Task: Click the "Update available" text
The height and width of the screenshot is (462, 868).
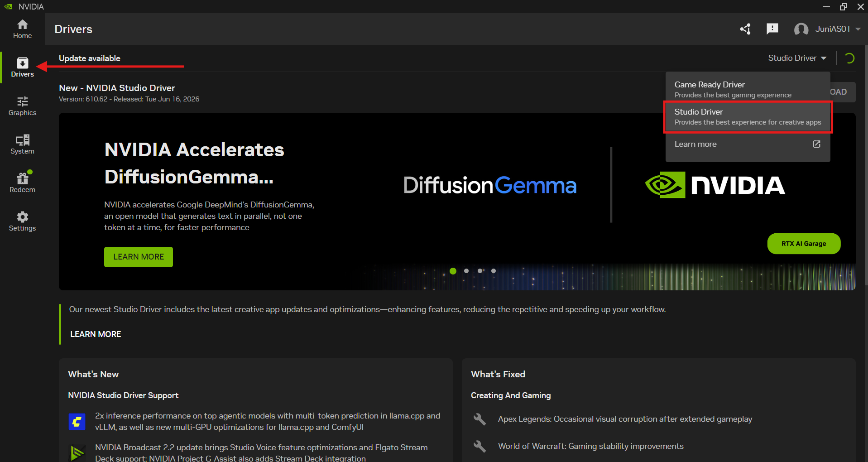Action: click(x=90, y=58)
